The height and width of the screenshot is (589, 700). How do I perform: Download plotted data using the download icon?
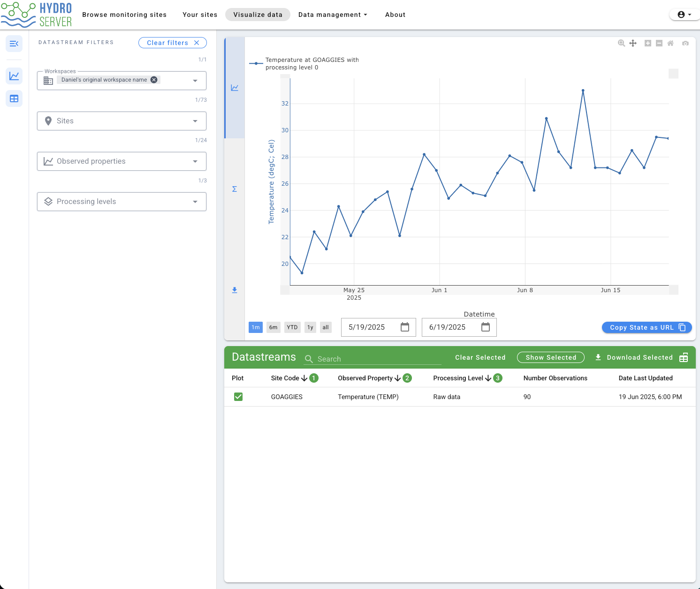235,290
